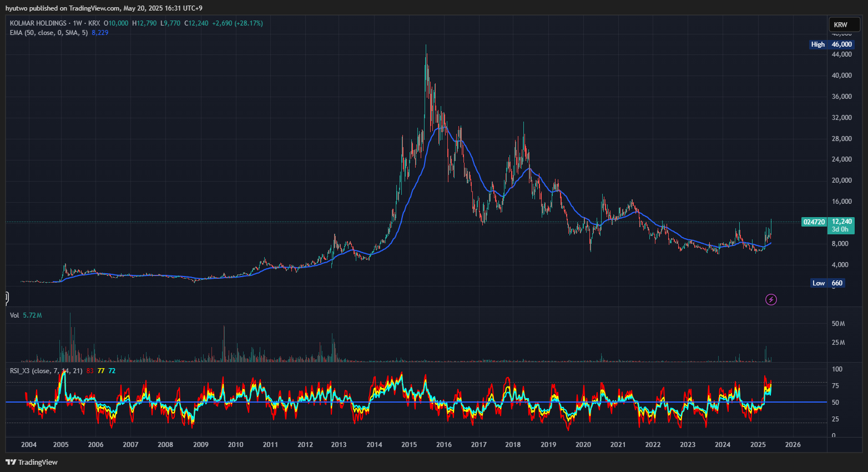The image size is (868, 472).
Task: Click the 25 M volume axis label
Action: pyautogui.click(x=838, y=343)
